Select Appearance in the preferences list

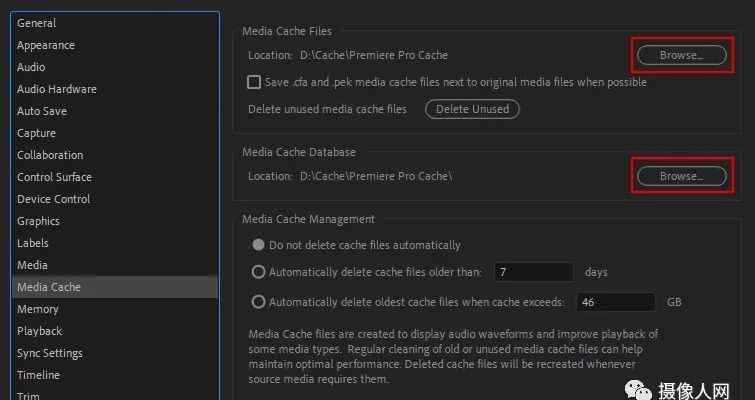click(x=46, y=45)
